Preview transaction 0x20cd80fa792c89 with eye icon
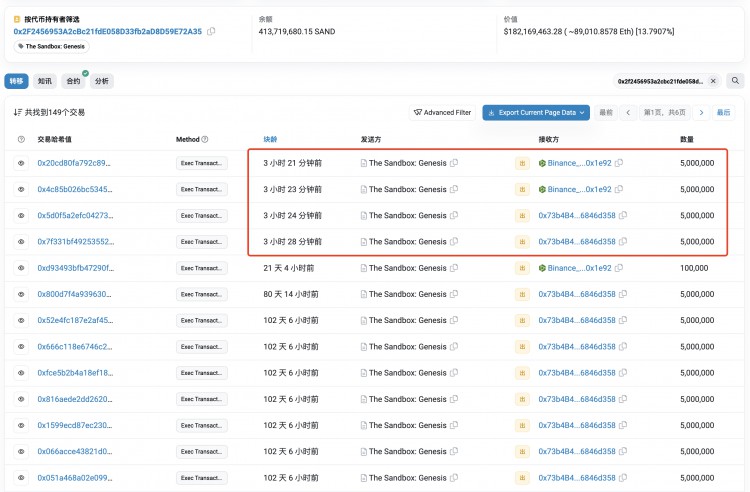Viewport: 750px width, 492px height. point(21,163)
